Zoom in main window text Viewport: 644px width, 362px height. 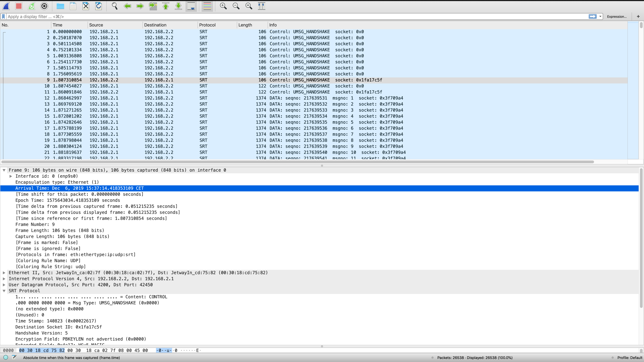pos(223,6)
